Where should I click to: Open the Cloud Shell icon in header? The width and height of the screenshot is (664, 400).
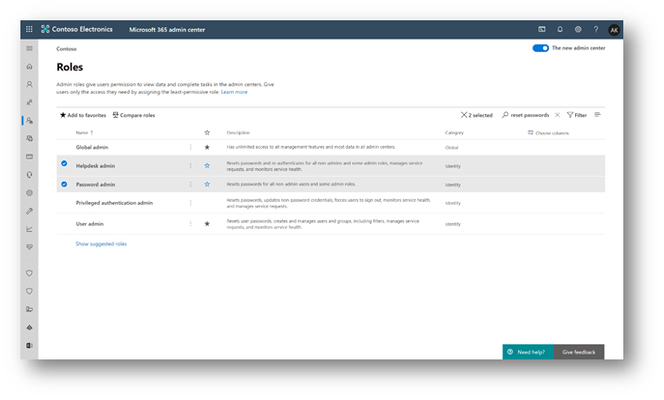[x=542, y=29]
